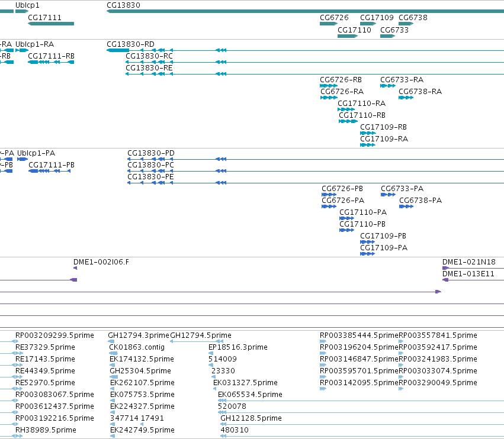Click the DME1-021N18 clone
Image resolution: width=504 pixels, height=439 pixels.
(473, 268)
